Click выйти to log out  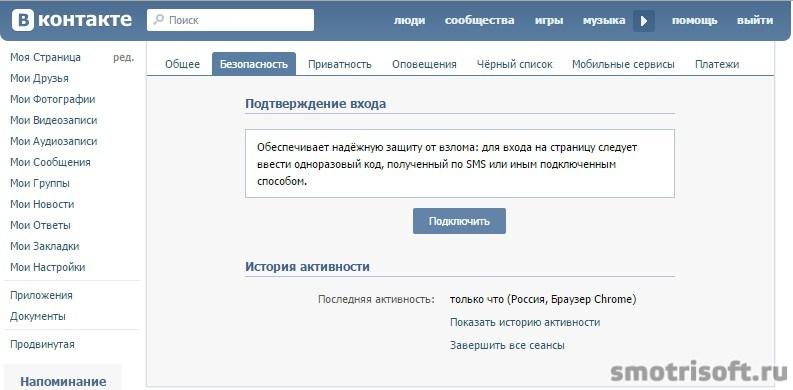click(755, 20)
